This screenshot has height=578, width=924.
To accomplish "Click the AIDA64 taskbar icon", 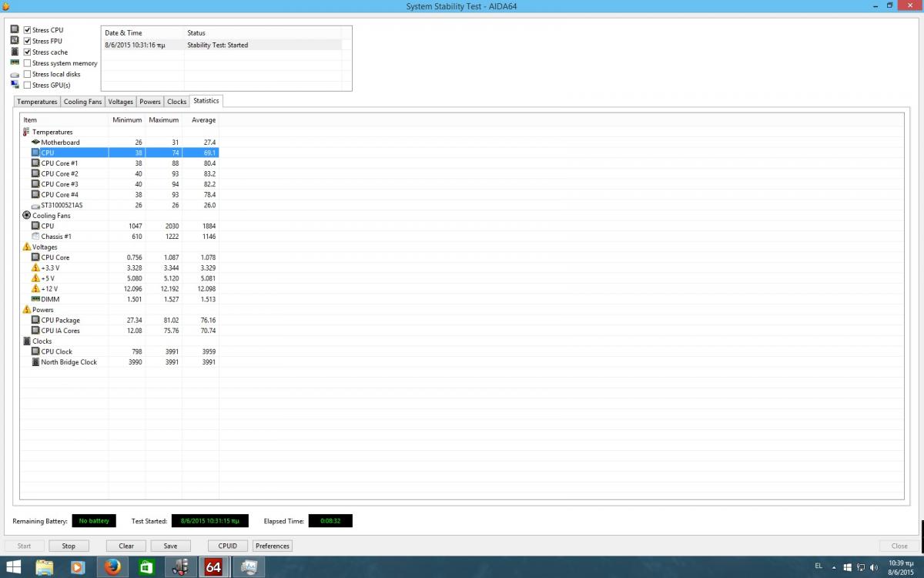I will tap(213, 567).
